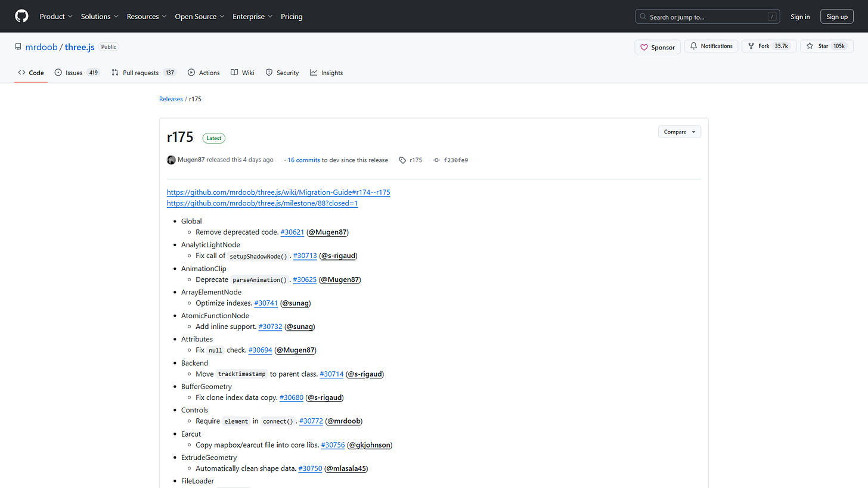Click the @gkjohnson mention link
868x488 pixels.
pyautogui.click(x=370, y=445)
